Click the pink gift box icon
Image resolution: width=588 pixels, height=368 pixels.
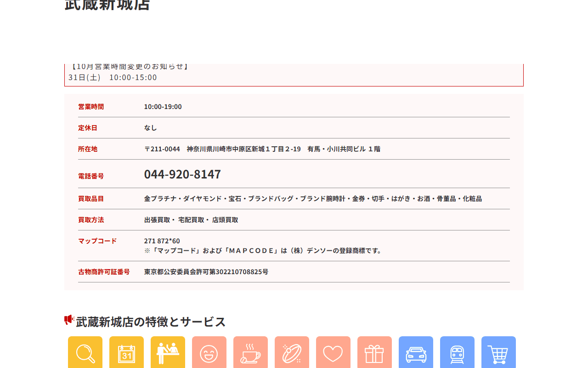point(374,352)
